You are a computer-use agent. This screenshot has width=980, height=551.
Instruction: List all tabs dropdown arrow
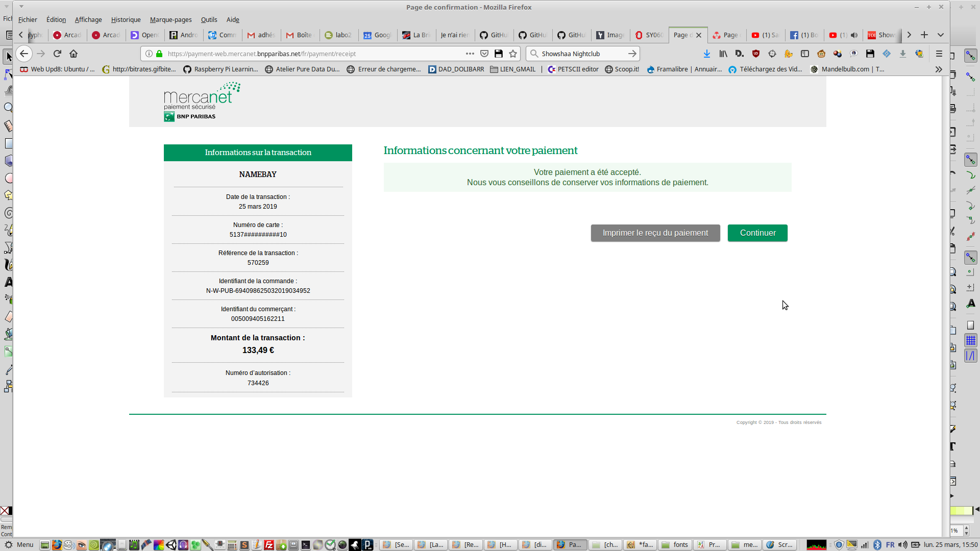940,35
